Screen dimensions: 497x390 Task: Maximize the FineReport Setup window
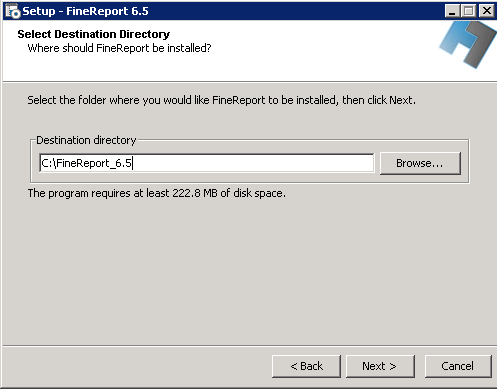coord(469,11)
